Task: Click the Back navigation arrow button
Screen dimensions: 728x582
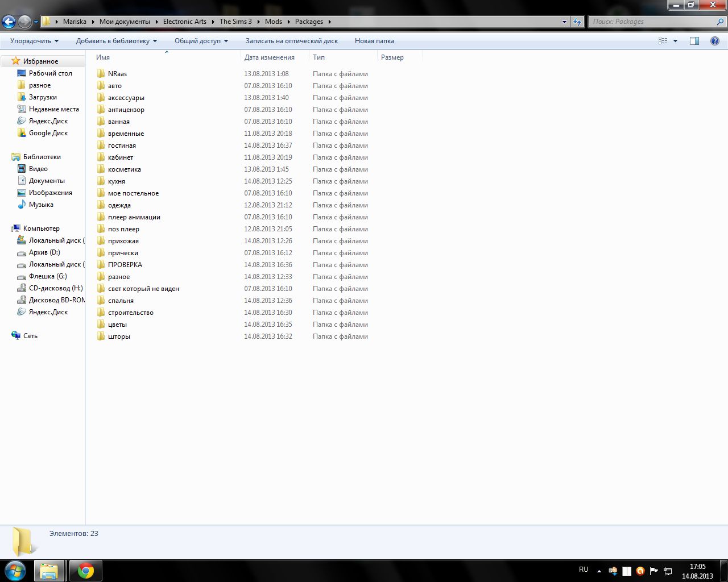Action: (9, 22)
